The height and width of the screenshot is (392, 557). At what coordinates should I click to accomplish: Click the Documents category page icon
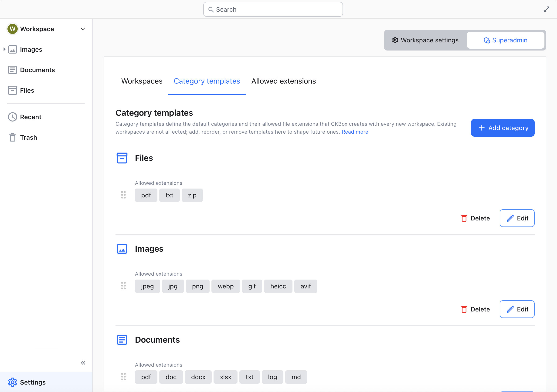point(122,340)
